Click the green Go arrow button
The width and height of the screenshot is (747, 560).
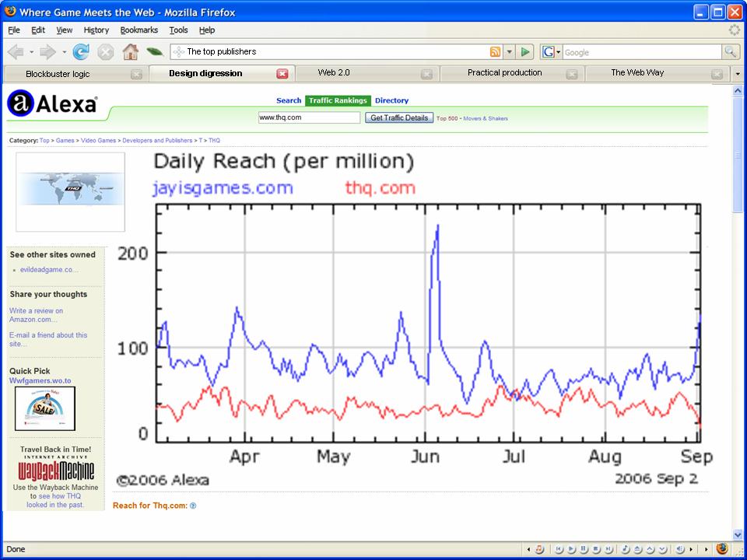524,51
